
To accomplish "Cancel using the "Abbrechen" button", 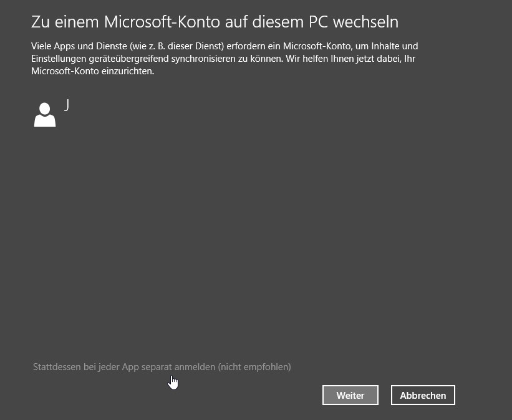I will 423,395.
